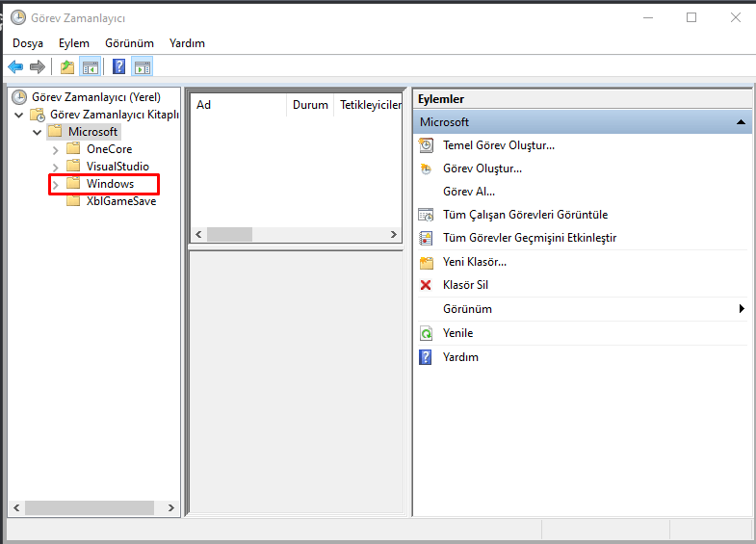
Task: Click Tüm Görevler Geçmişini Etkinleştir
Action: [530, 238]
